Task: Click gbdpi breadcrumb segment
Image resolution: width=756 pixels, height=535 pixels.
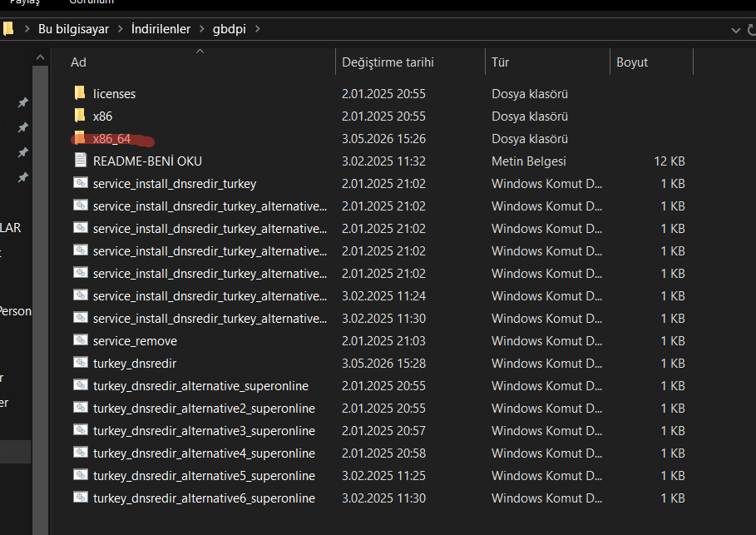Action: tap(230, 29)
